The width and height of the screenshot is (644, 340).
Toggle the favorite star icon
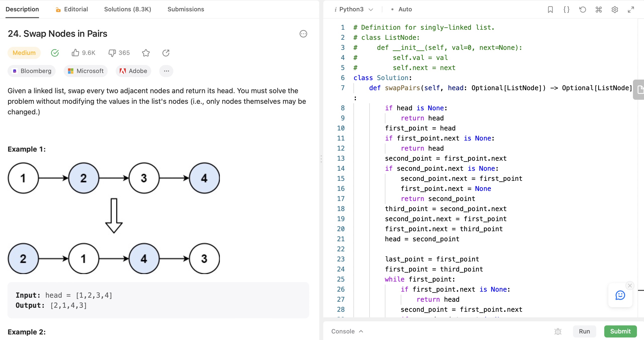pos(146,53)
